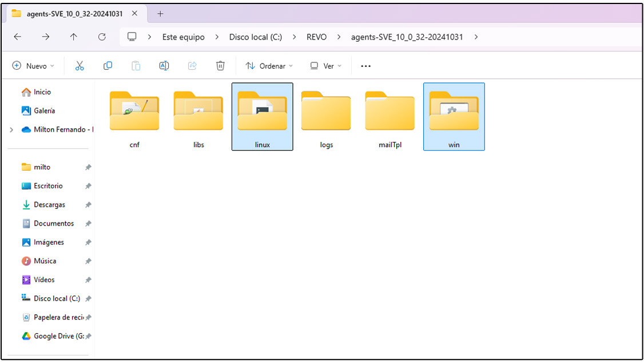Open a new tab with plus button
Screen dimensions: 644x364
(160, 14)
